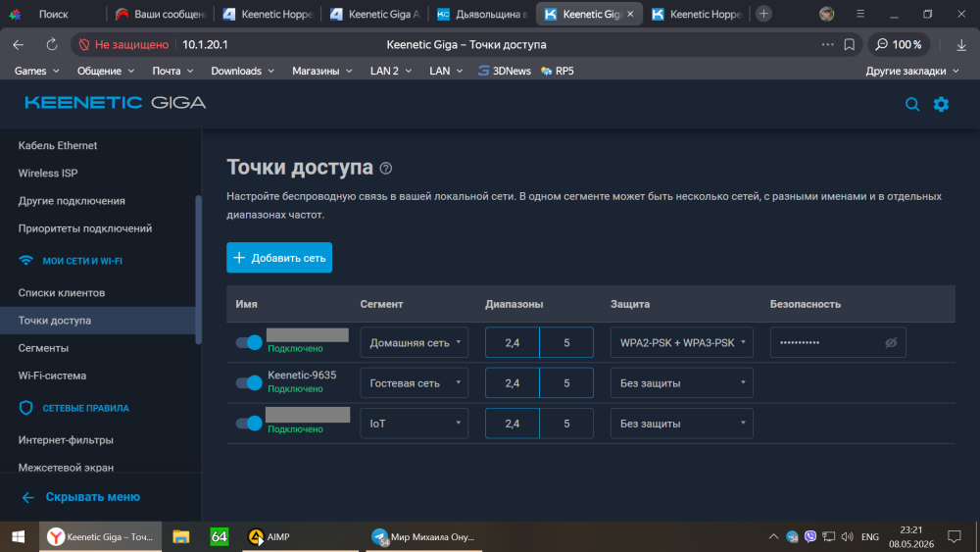Open the green 64 taskbar app
Viewport: 980px width, 552px height.
pos(220,536)
